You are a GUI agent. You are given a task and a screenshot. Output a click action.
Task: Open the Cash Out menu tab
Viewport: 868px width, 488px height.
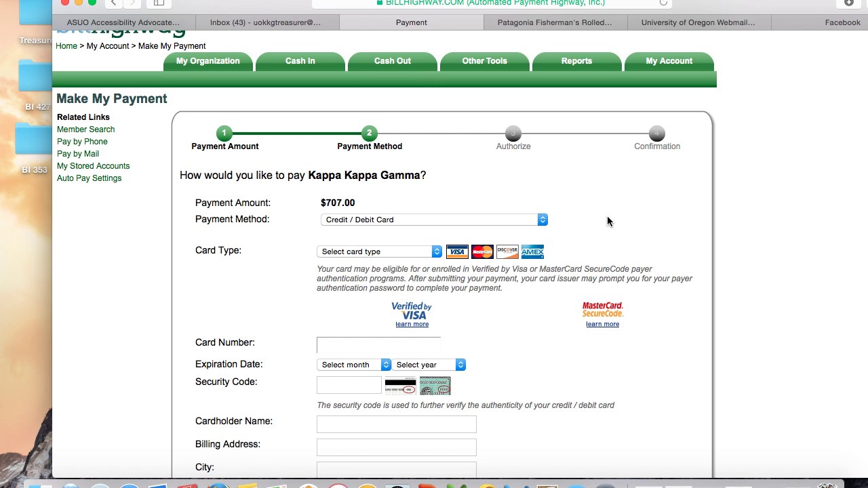[392, 61]
